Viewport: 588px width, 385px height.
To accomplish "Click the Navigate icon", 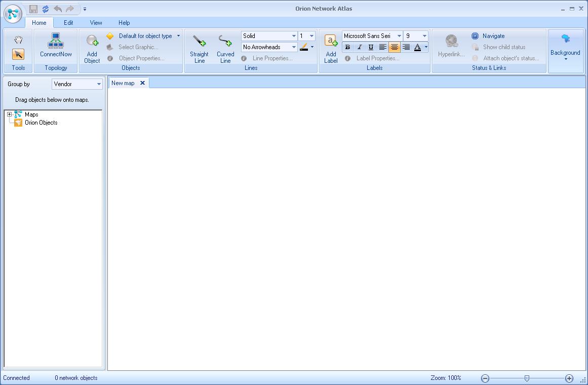I will click(x=475, y=36).
